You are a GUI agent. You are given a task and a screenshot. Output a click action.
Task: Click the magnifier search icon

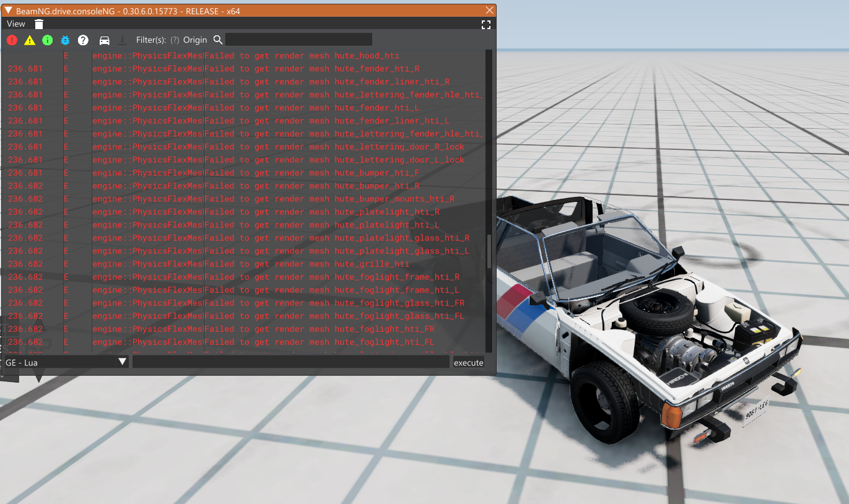point(218,40)
